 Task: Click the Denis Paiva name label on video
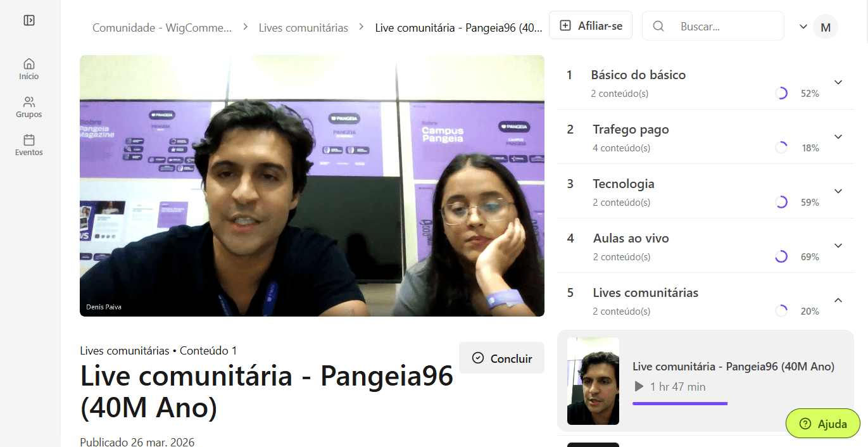[x=104, y=307]
